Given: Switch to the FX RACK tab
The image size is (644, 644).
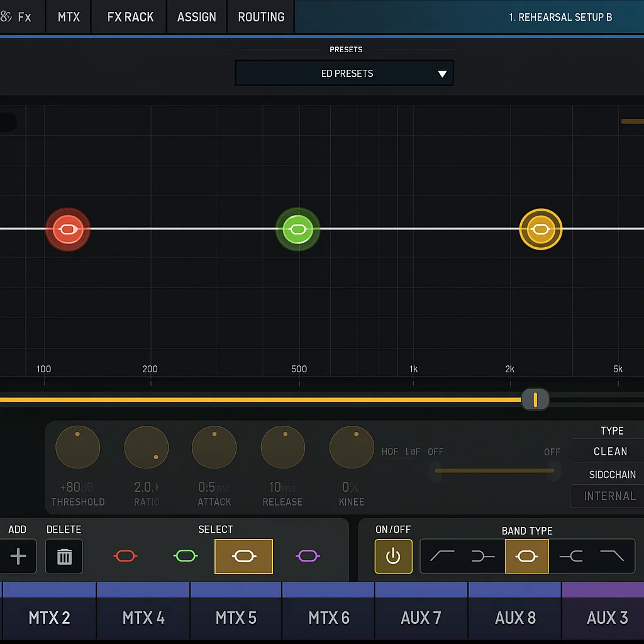Looking at the screenshot, I should click(130, 17).
